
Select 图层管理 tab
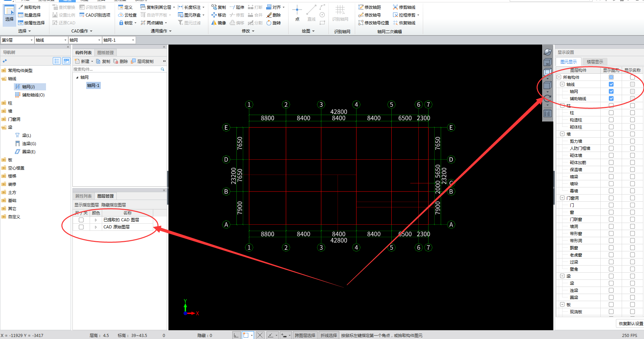tap(106, 196)
